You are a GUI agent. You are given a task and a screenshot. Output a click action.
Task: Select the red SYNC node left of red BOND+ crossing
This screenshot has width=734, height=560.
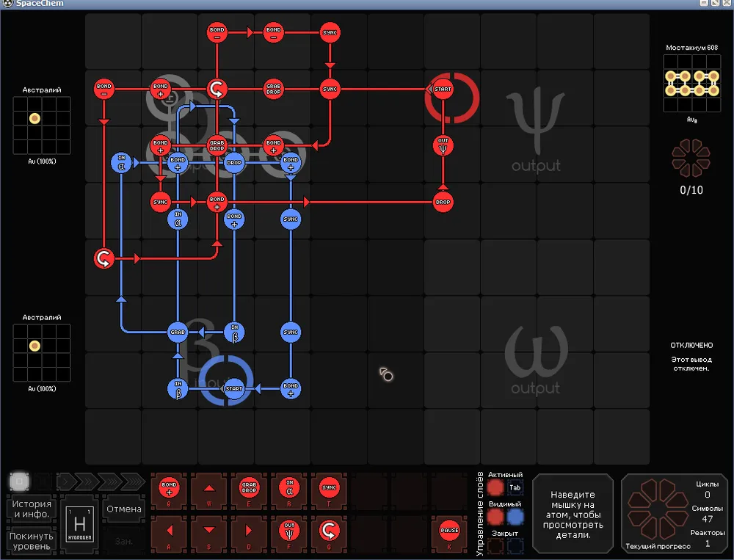[160, 203]
